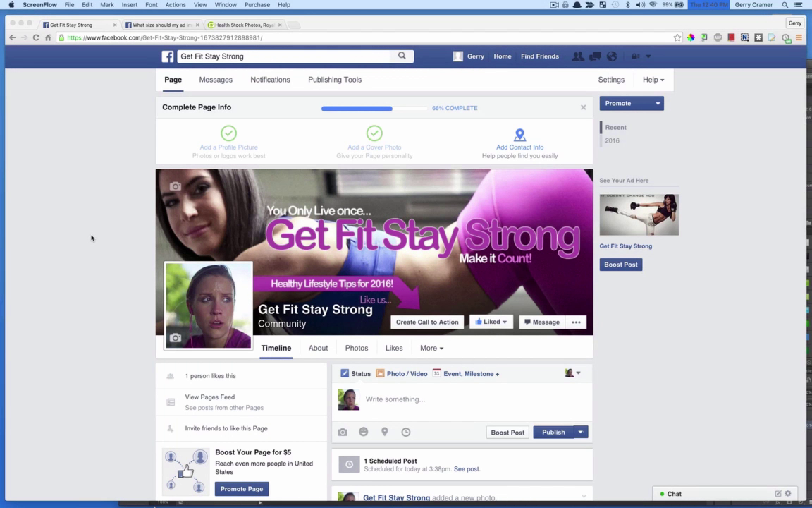Image resolution: width=812 pixels, height=508 pixels.
Task: Expand the post options chevron
Action: pos(584,496)
